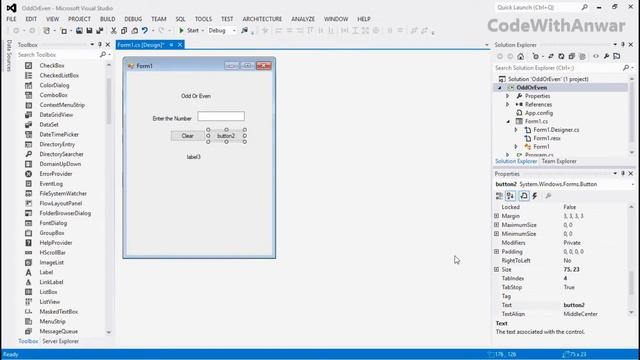Pick the Label control from Toolbox
This screenshot has height=360, width=640.
[46, 272]
